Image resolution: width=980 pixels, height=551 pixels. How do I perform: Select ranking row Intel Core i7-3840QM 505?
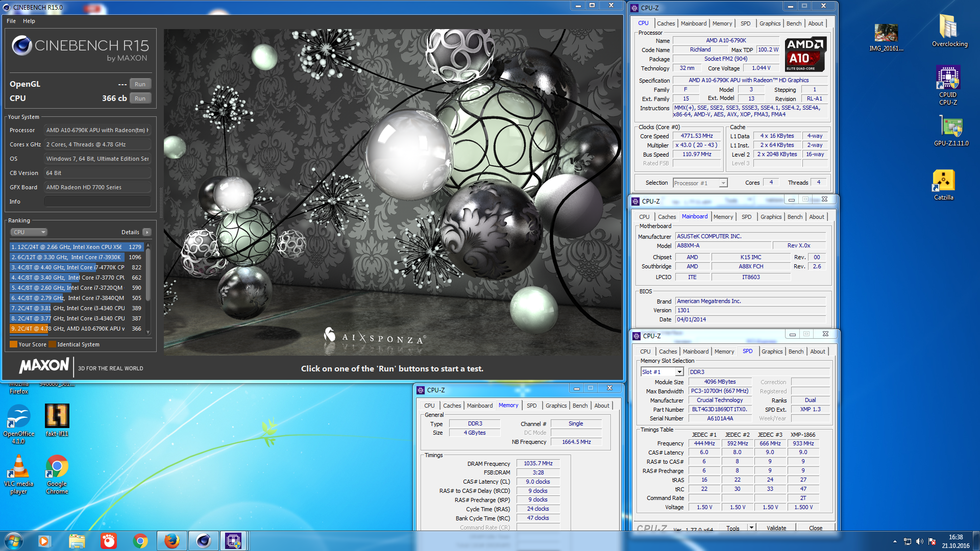tap(77, 298)
